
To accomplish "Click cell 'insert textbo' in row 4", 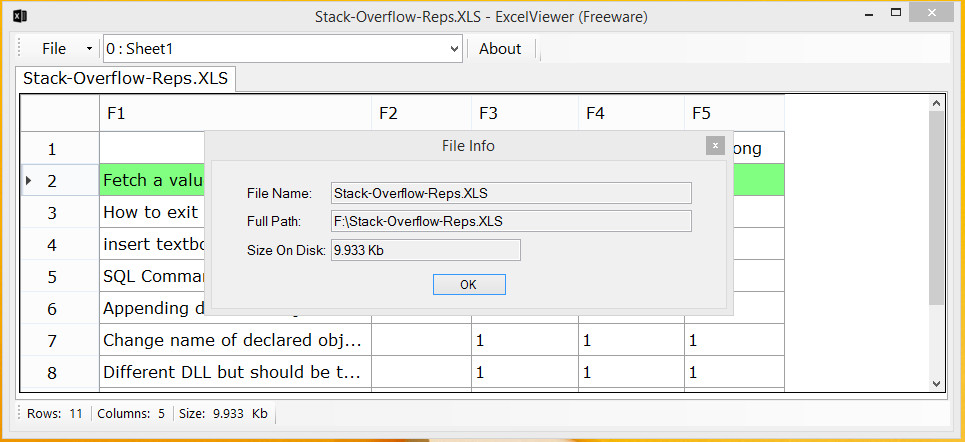I will point(152,244).
